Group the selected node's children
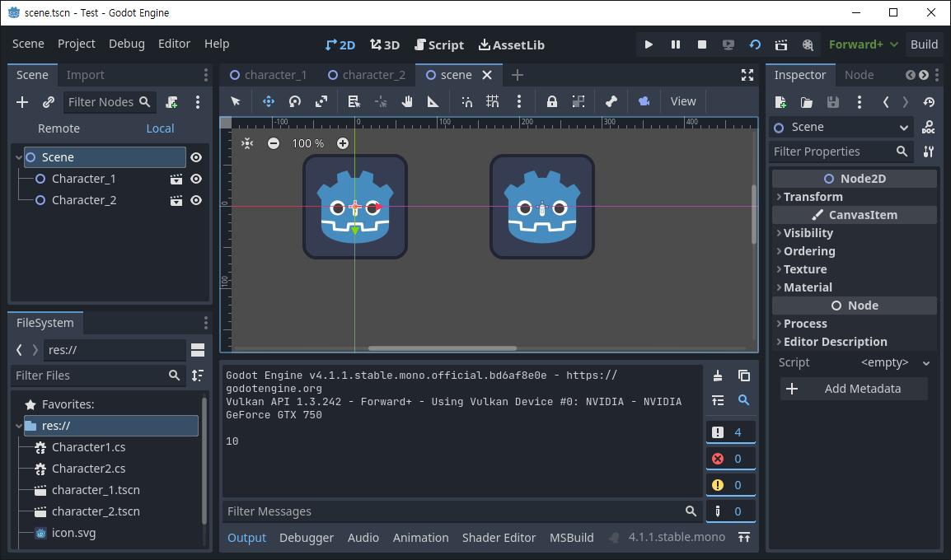Screen dimensions: 951x560 click(x=579, y=101)
